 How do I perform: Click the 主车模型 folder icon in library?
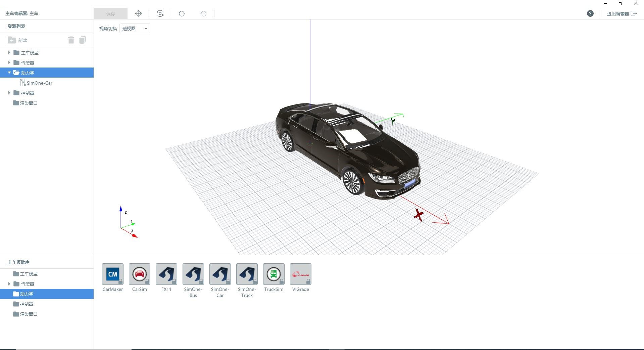(x=16, y=274)
